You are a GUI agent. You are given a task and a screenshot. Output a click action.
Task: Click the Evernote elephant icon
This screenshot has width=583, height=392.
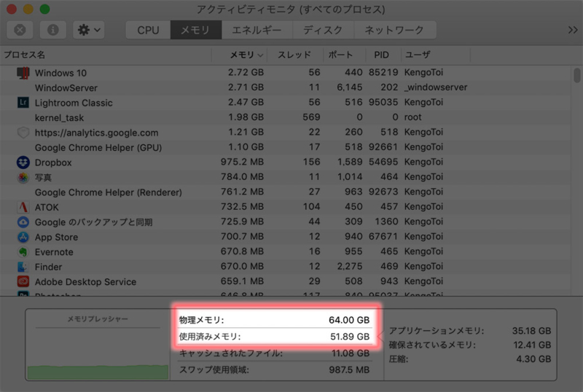pos(23,252)
